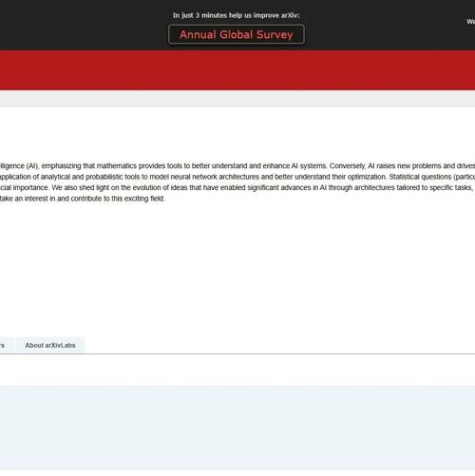Click the word 'mathematics' in the abstract
Screen dimensions: 475x476
117,166
